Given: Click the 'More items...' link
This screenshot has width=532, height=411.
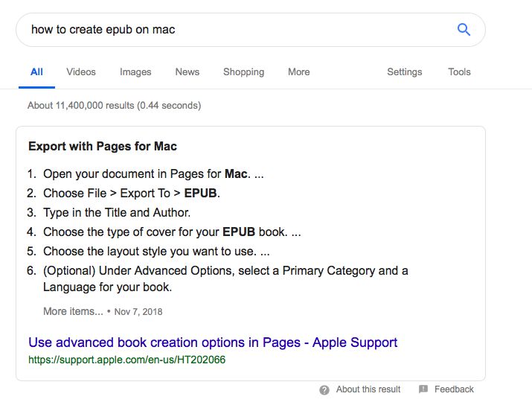Looking at the screenshot, I should (x=73, y=311).
